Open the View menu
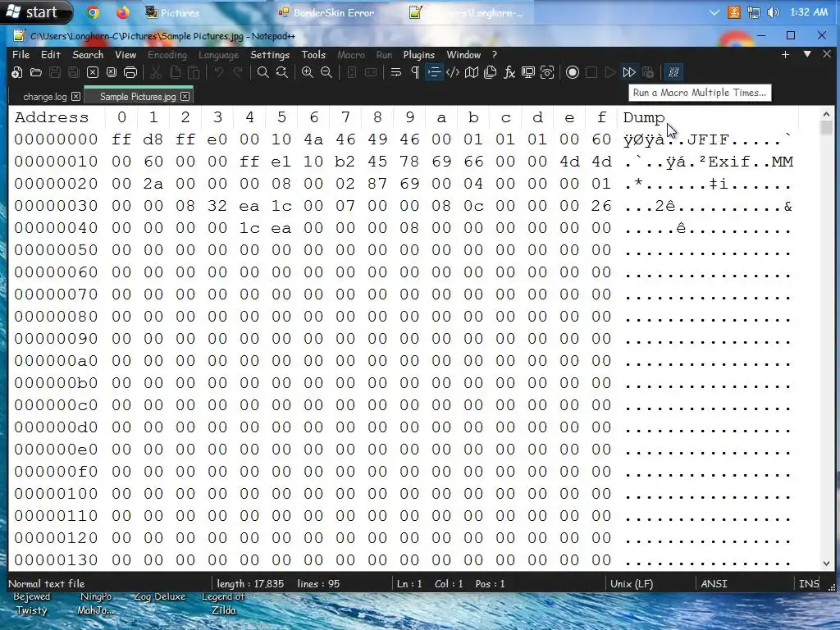This screenshot has width=840, height=630. pos(126,55)
